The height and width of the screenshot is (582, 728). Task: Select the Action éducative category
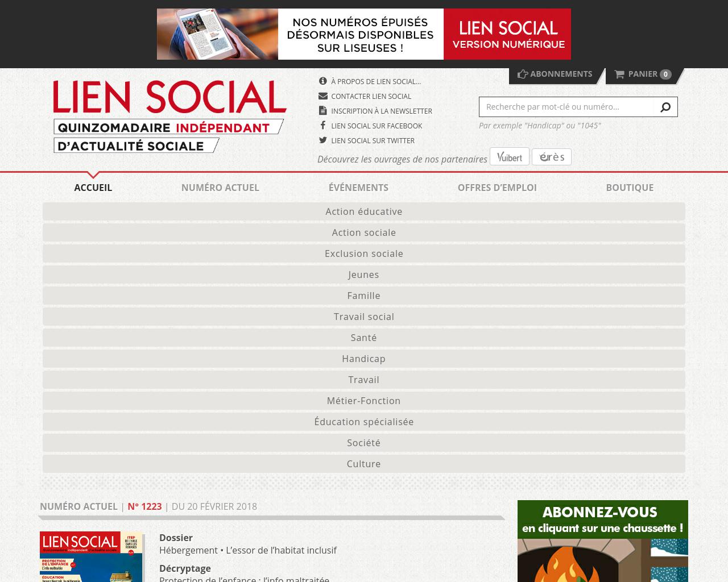tap(364, 211)
